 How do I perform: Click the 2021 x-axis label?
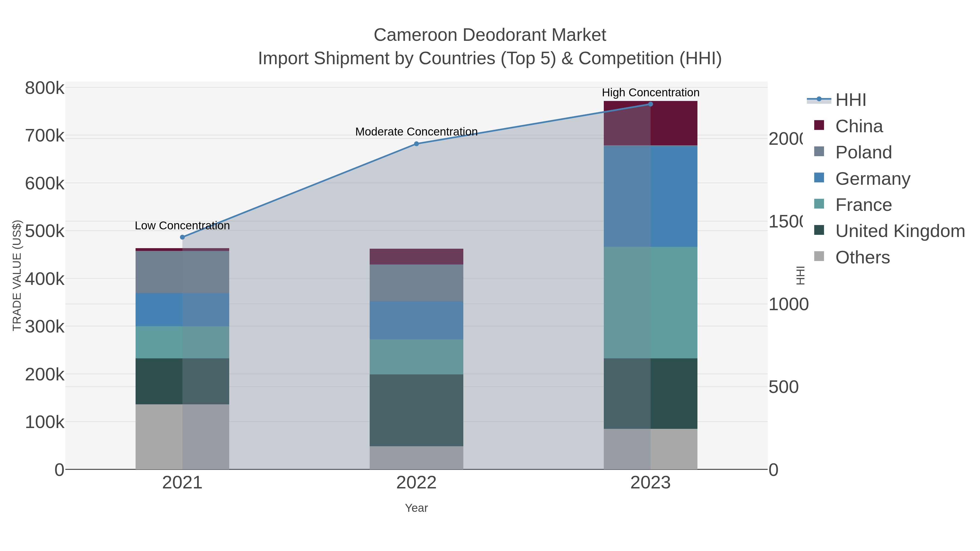(x=182, y=483)
